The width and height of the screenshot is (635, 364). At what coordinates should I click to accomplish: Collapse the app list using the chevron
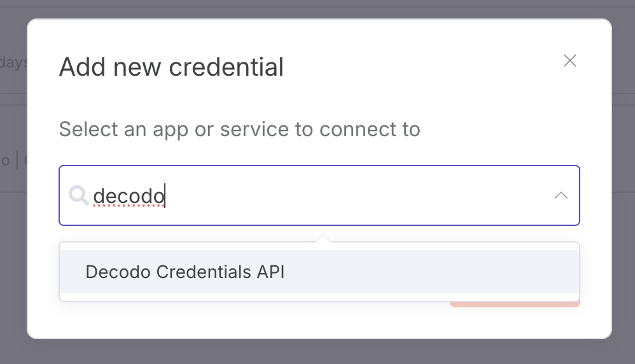point(561,195)
